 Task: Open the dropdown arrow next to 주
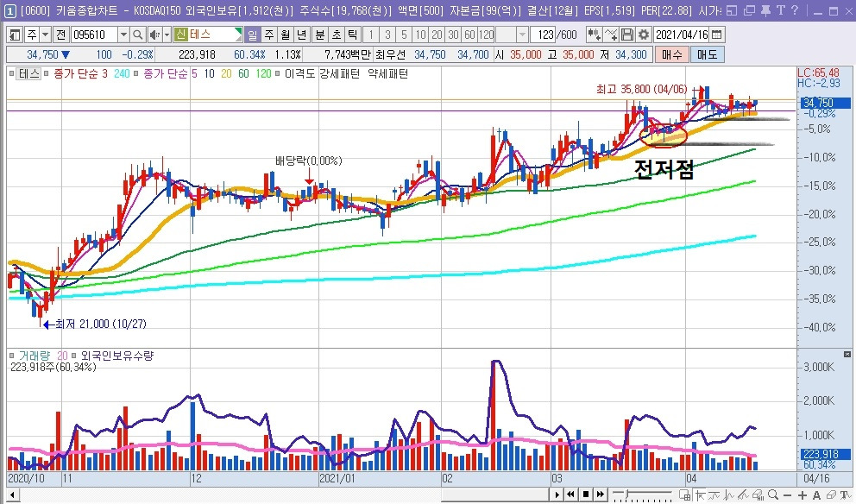point(46,35)
